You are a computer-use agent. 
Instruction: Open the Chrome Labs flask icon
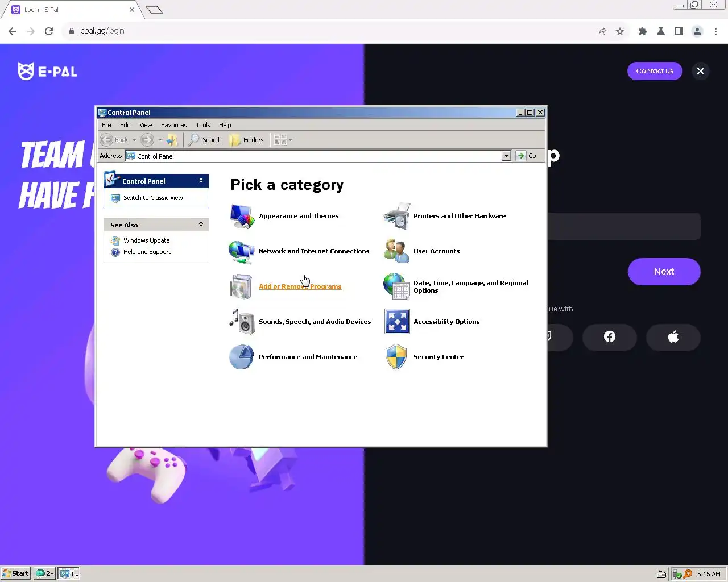click(x=661, y=31)
